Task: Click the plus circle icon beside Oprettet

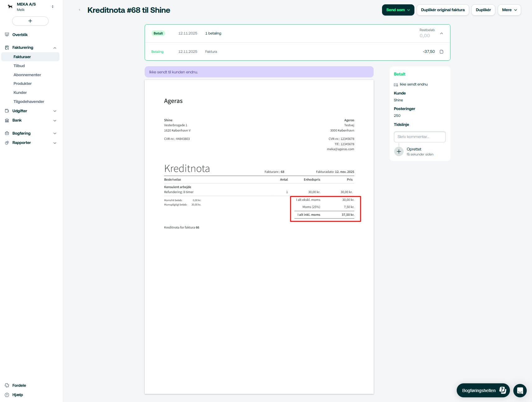Action: tap(399, 151)
